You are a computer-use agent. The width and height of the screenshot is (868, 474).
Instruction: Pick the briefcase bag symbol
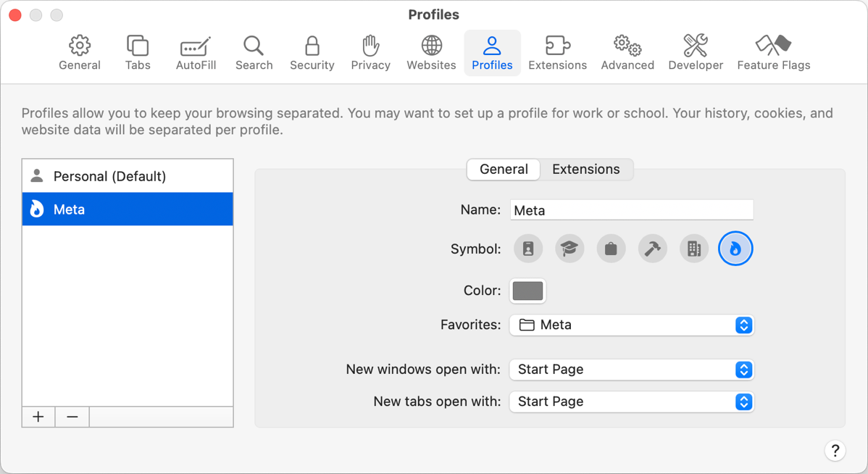[x=611, y=249]
